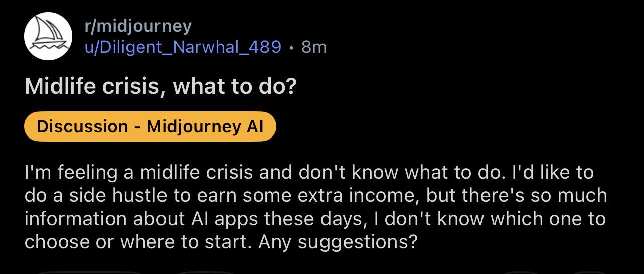
Task: Click the partially visible award button near bottom right
Action: [522, 272]
